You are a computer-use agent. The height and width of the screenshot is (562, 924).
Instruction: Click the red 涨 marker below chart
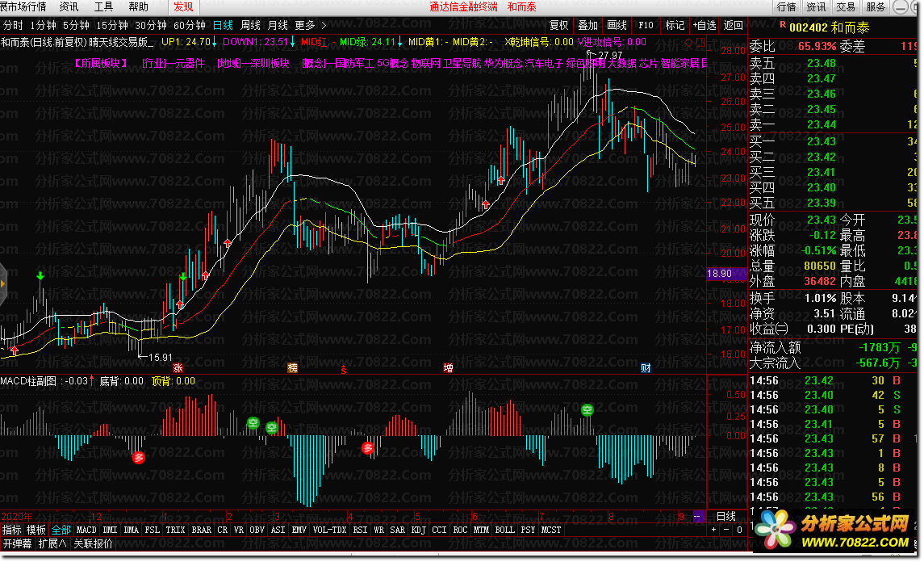tap(178, 368)
